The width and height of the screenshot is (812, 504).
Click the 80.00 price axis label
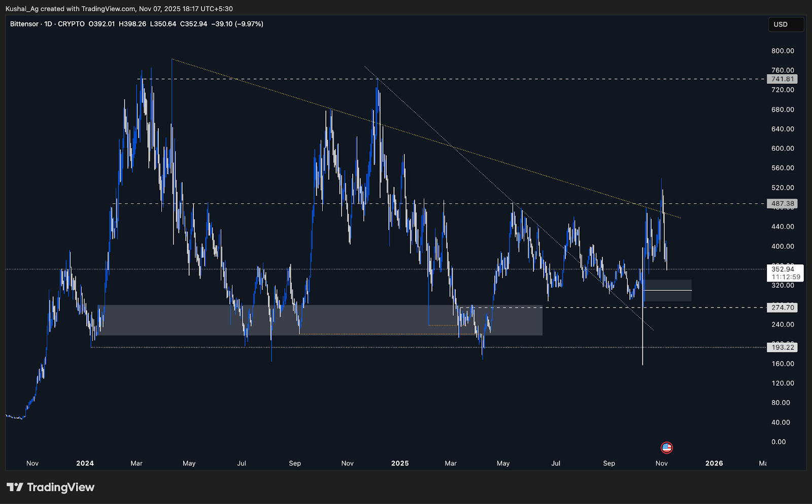(x=781, y=402)
